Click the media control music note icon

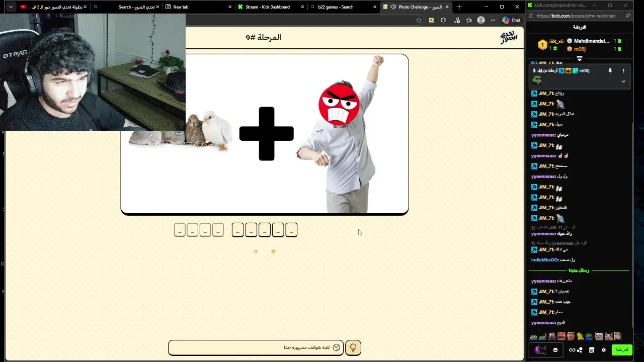(x=457, y=20)
